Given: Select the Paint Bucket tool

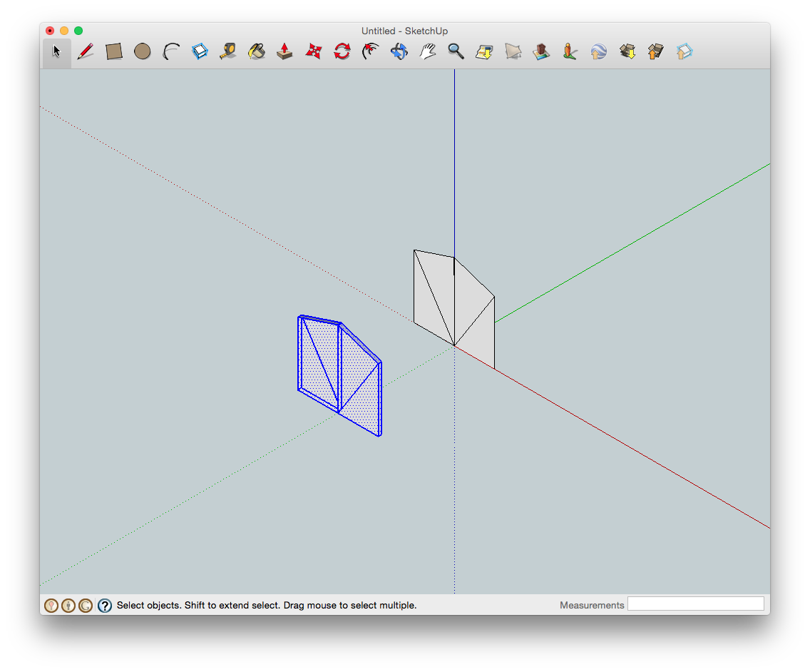Looking at the screenshot, I should point(256,51).
